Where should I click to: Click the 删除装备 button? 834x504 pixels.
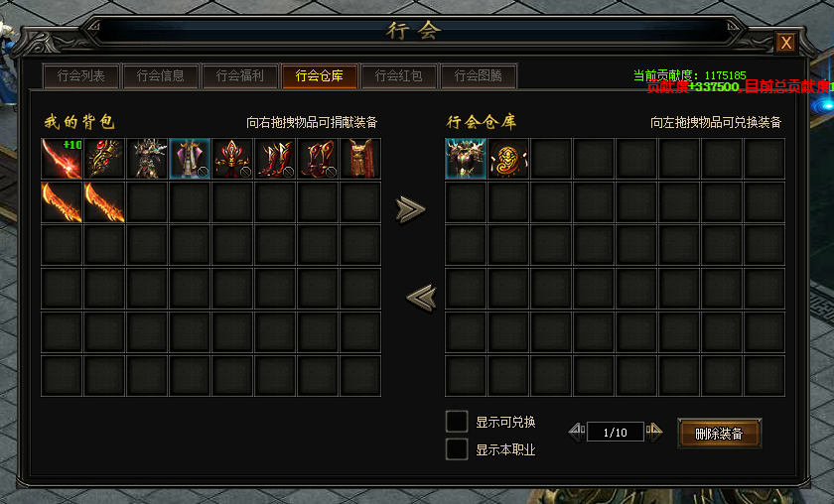[719, 434]
